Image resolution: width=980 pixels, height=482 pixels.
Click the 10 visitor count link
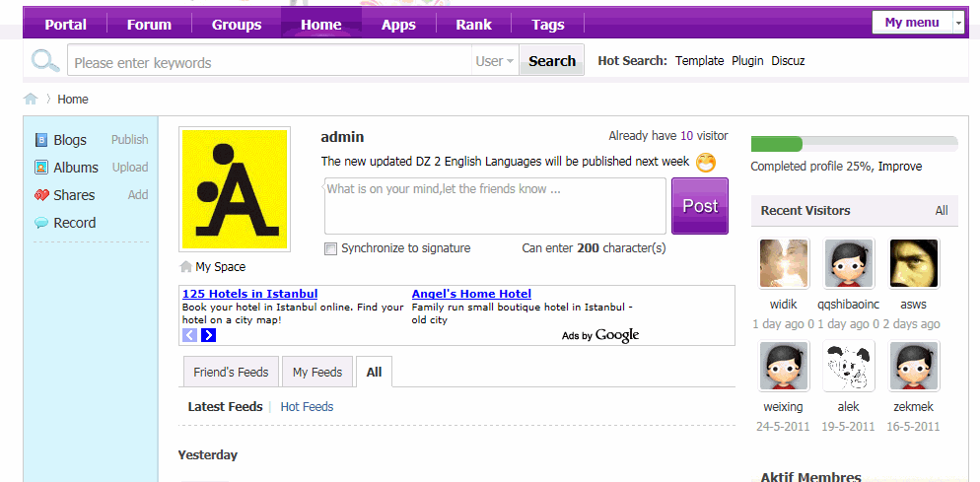point(687,136)
